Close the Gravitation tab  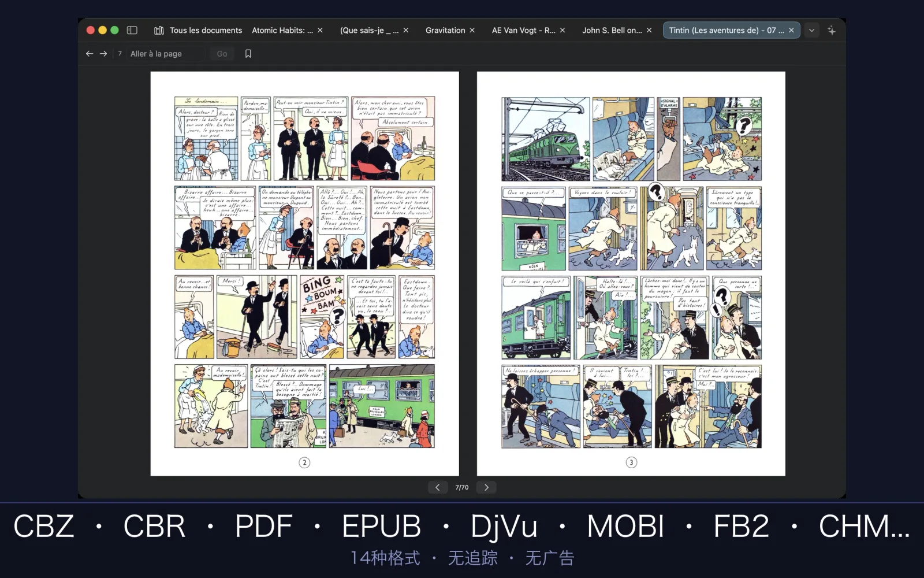click(x=472, y=30)
